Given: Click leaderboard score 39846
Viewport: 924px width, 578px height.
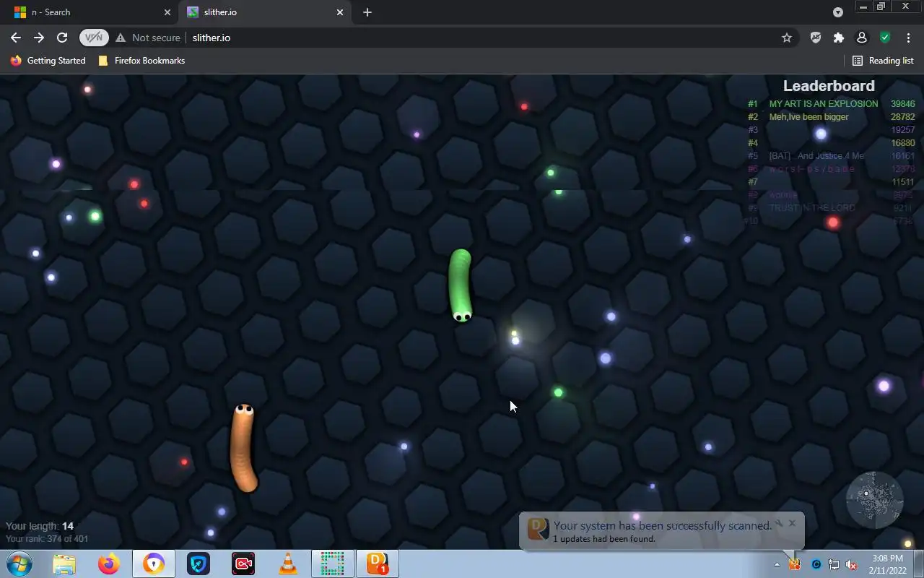Looking at the screenshot, I should (902, 104).
